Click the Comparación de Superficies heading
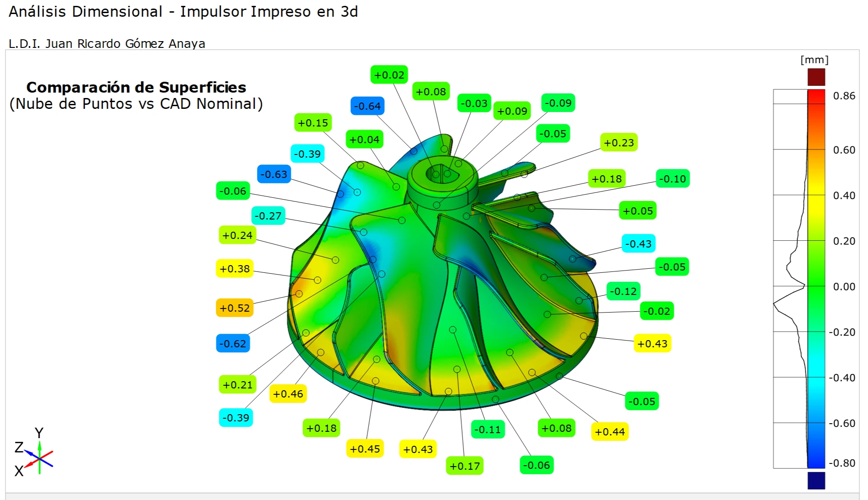The image size is (868, 500). point(136,87)
